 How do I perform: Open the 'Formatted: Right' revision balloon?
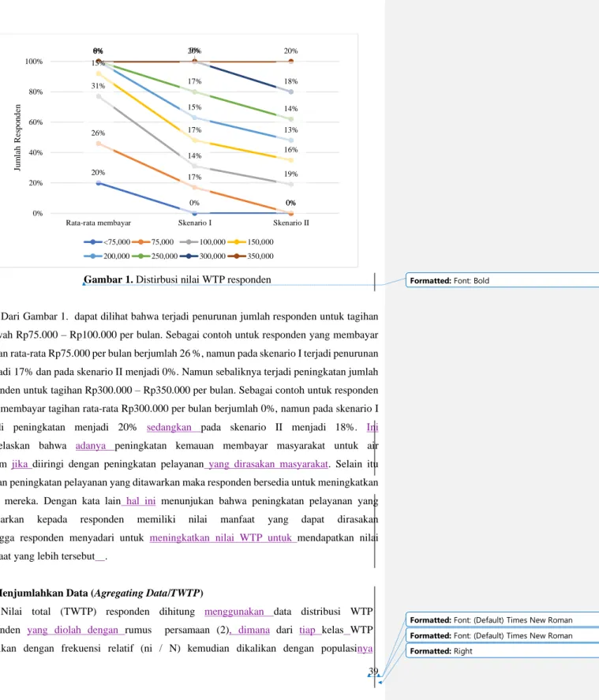click(502, 651)
